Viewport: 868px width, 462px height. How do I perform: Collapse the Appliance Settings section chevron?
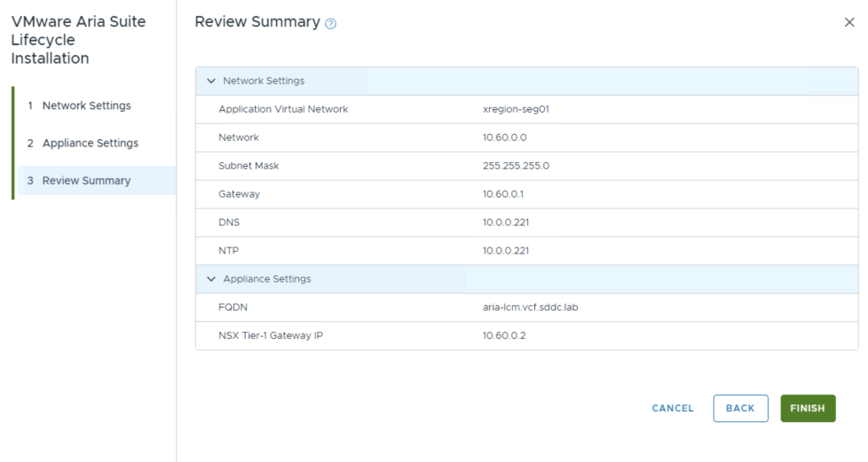tap(211, 279)
